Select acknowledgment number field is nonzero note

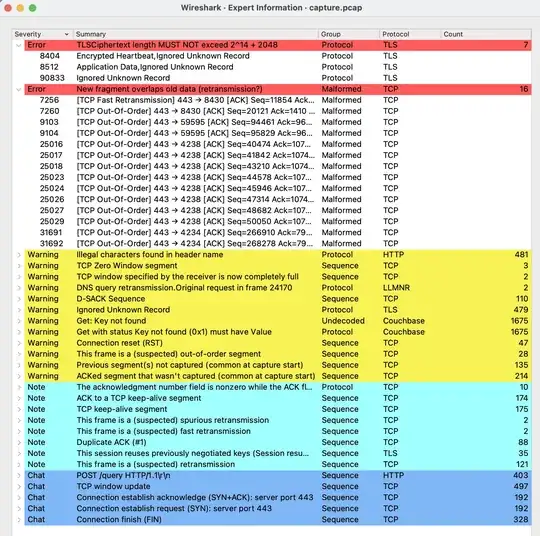tap(278, 387)
